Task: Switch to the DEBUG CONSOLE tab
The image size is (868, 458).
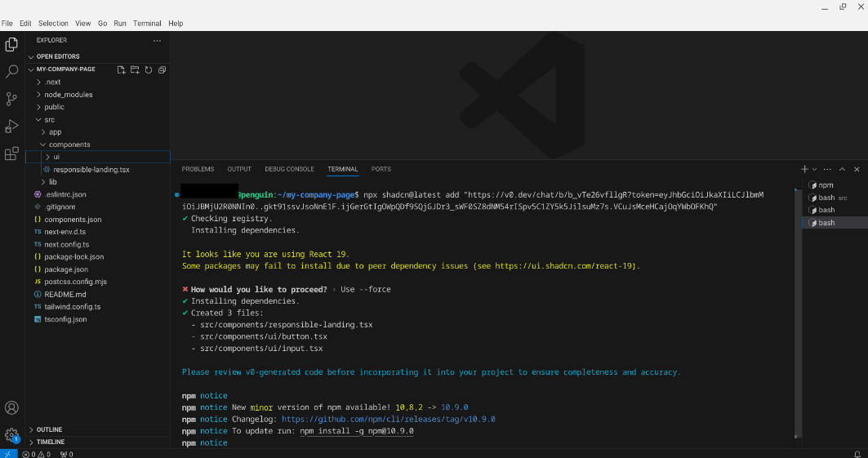Action: pos(289,169)
